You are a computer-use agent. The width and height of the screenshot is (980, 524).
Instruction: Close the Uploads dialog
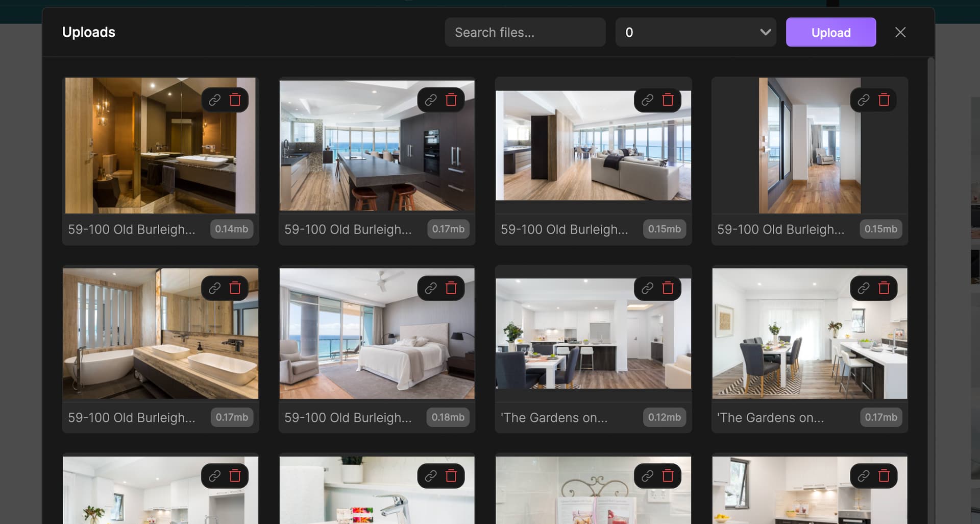[900, 32]
